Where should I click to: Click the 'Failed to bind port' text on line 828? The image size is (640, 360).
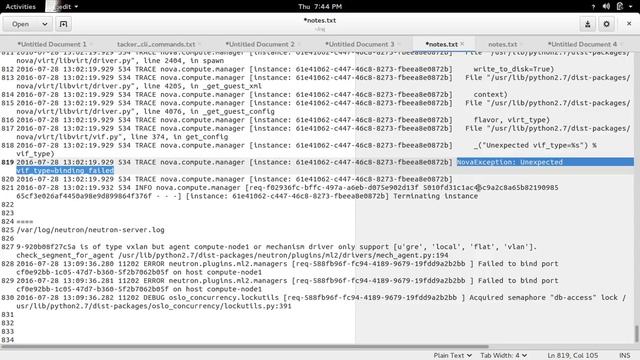coord(518,264)
